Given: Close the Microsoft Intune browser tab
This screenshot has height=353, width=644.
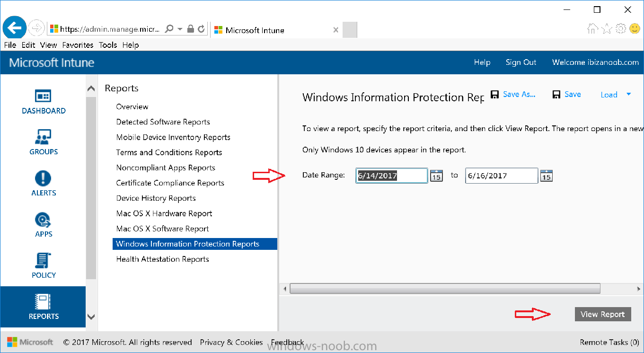Looking at the screenshot, I should (335, 30).
